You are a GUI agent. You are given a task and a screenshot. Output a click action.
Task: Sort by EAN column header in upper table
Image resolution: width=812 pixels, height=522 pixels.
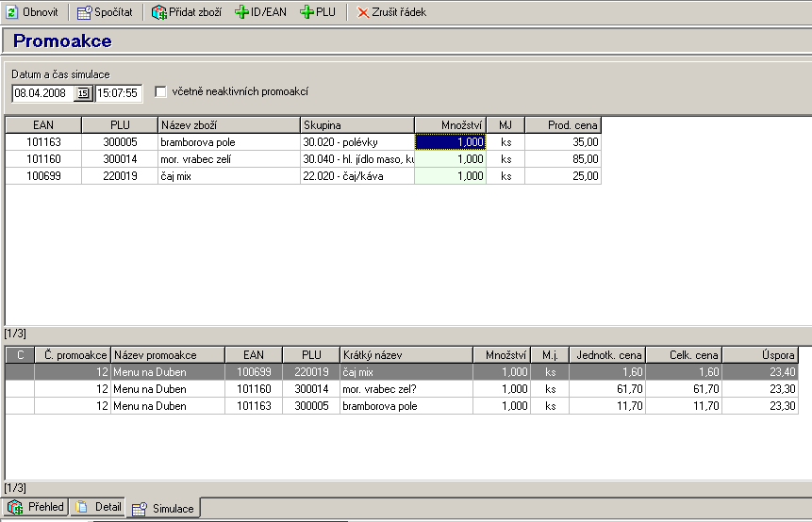43,125
